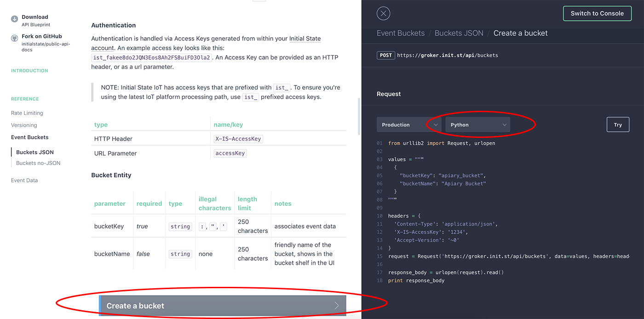Click the Event Buckets breadcrumb
The image size is (644, 319).
pyautogui.click(x=401, y=33)
